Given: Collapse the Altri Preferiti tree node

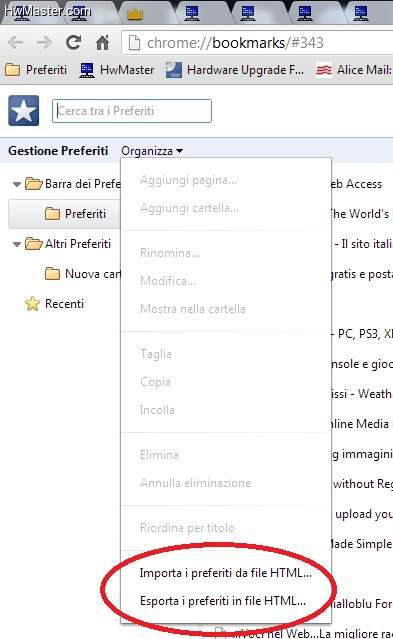Looking at the screenshot, I should pos(17,245).
